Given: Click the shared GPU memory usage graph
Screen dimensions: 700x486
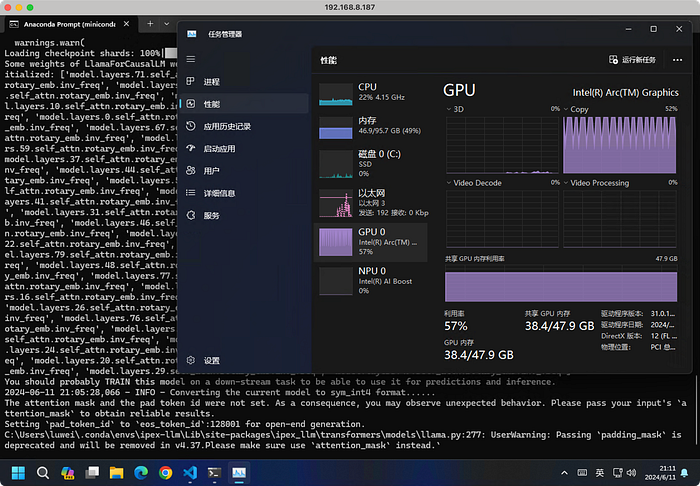Looking at the screenshot, I should (561, 283).
